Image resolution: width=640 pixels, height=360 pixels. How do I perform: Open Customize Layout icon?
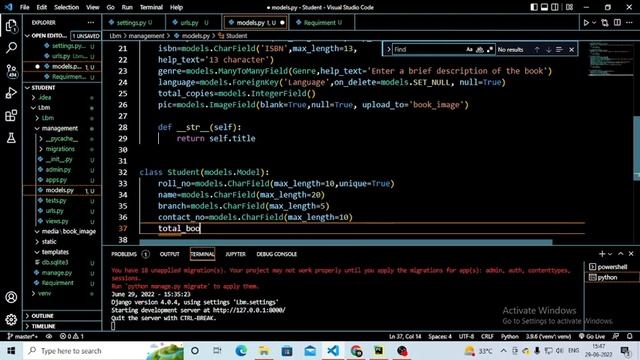[x=569, y=7]
